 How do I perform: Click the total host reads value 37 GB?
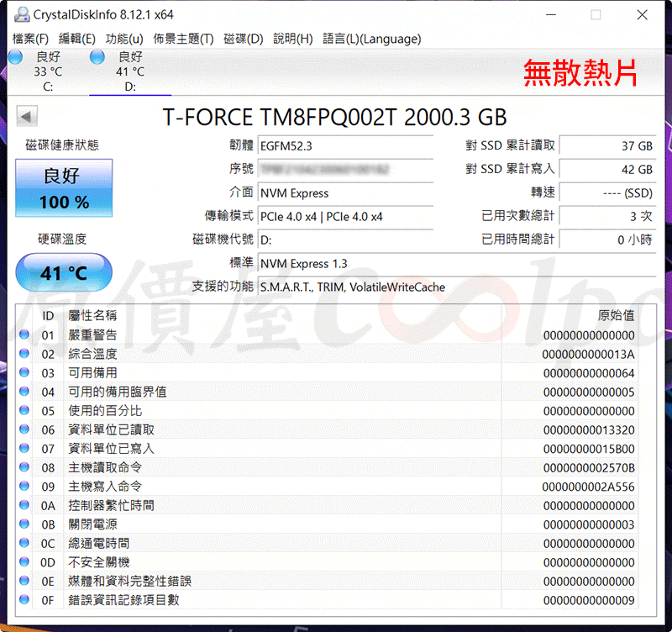pos(607,146)
